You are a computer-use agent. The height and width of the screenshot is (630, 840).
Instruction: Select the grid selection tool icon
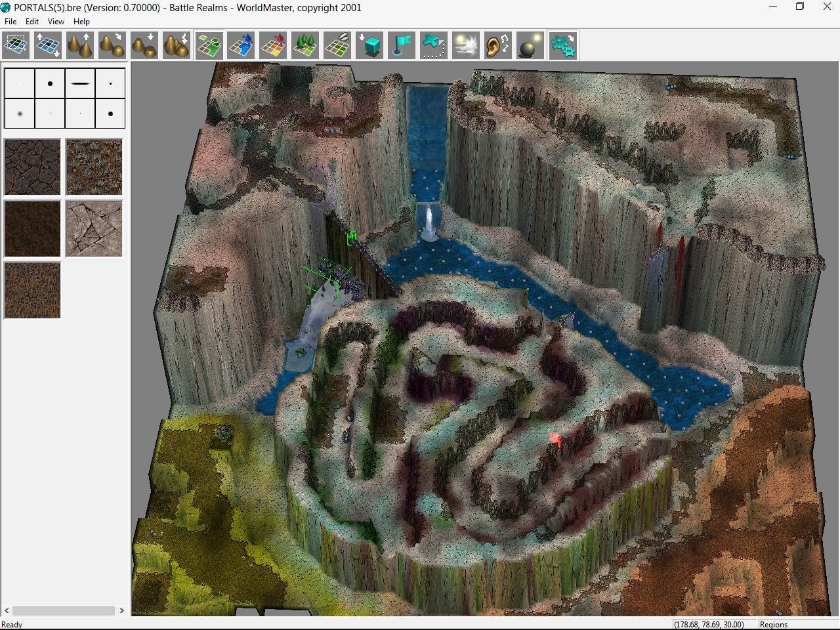tap(16, 46)
